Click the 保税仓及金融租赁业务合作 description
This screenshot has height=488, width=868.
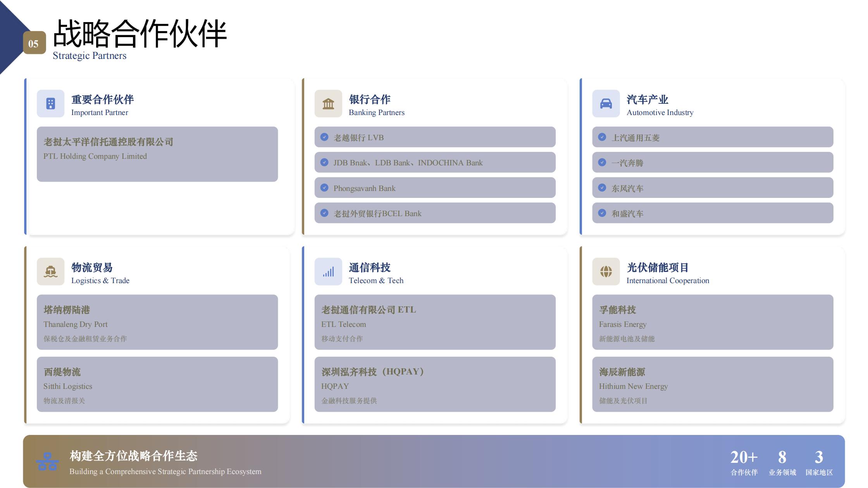coord(85,339)
